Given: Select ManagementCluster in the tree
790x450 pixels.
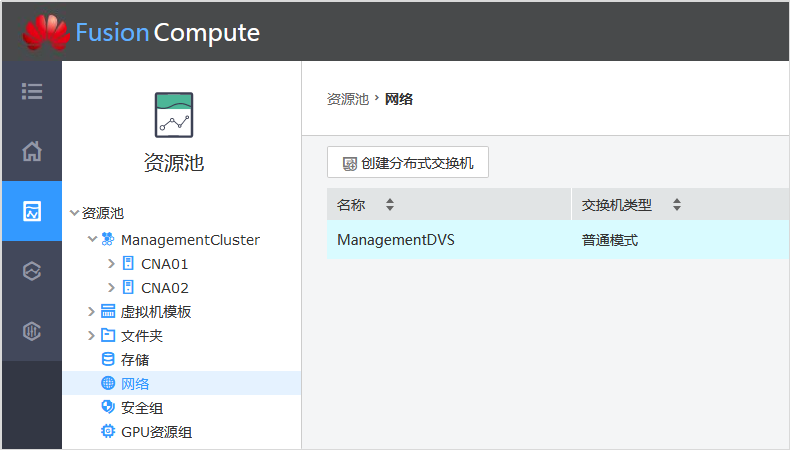Looking at the screenshot, I should (x=190, y=240).
